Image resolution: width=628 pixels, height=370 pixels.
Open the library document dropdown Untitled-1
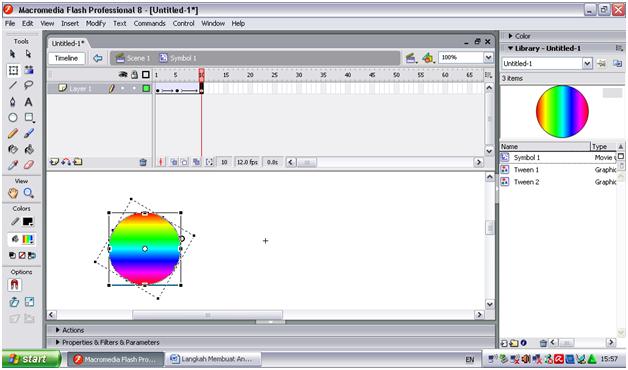click(x=587, y=63)
